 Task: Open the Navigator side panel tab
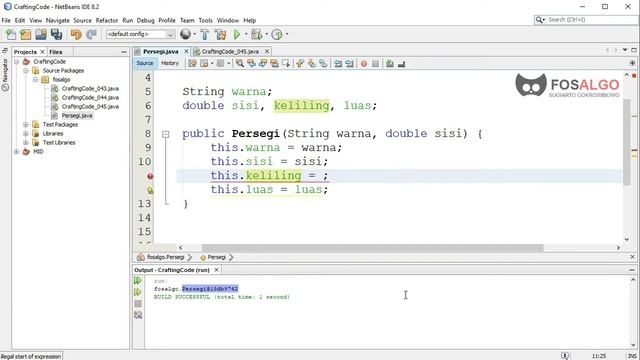(x=5, y=75)
